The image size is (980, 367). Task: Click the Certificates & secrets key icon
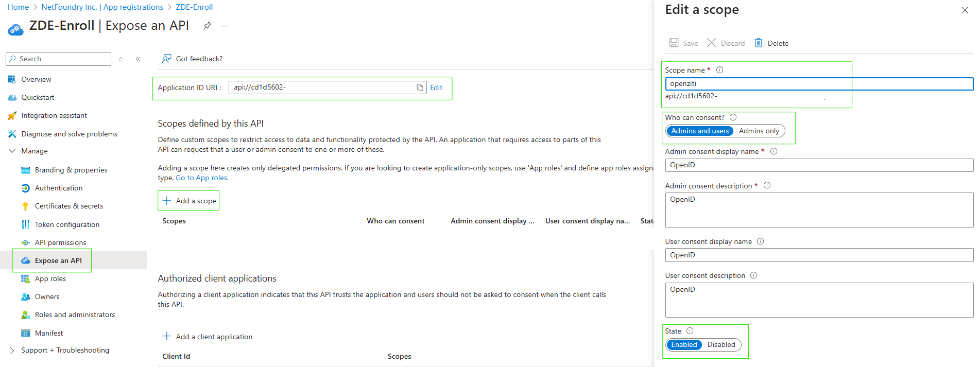25,206
